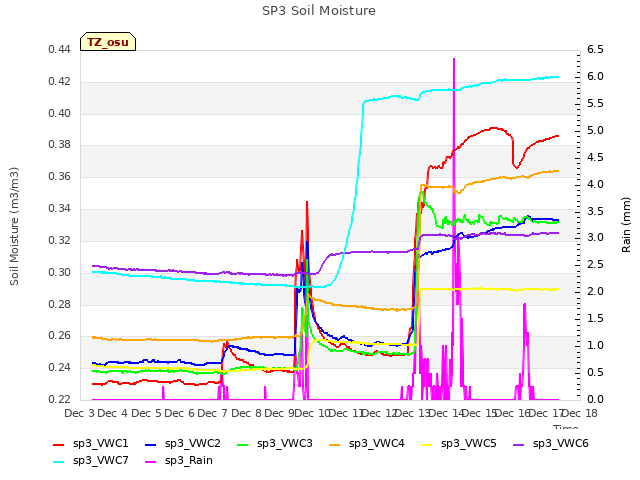This screenshot has width=640, height=480.
Task: Click the 0.0 right axis value
Action: pos(595,399)
